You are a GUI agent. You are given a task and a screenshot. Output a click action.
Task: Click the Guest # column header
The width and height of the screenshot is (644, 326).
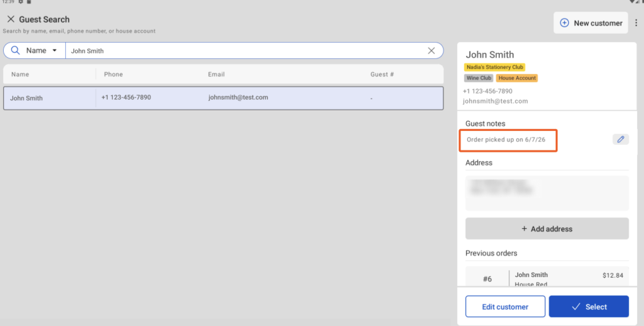(382, 75)
